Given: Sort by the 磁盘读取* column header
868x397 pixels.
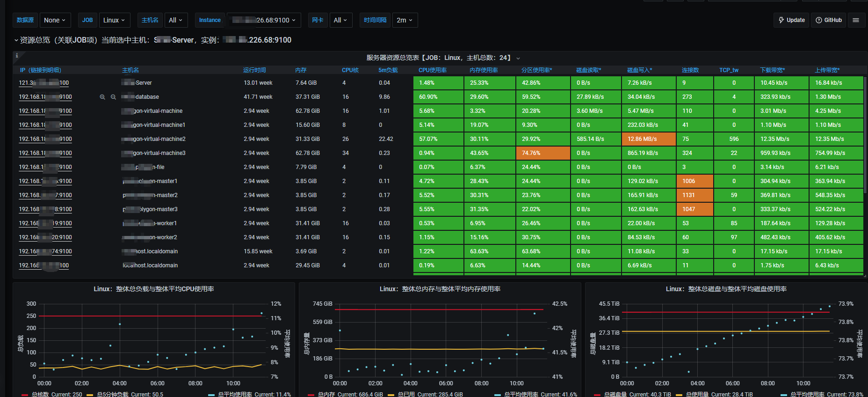Looking at the screenshot, I should 589,70.
